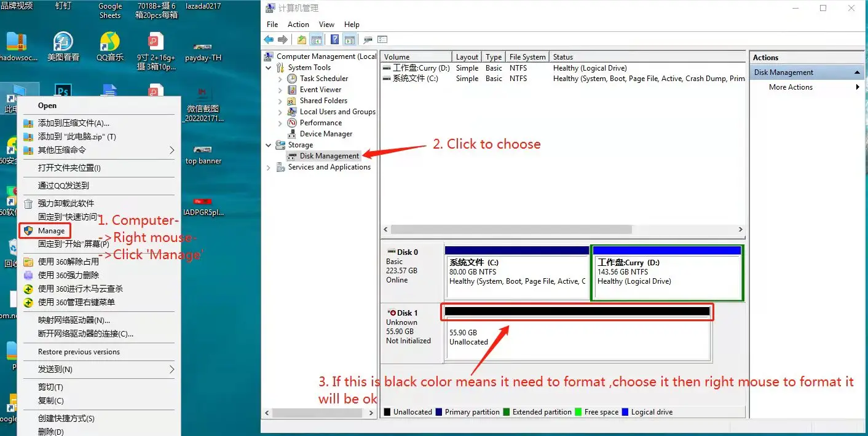Click the Back arrow in the toolbar
This screenshot has height=436, width=868.
[x=269, y=40]
